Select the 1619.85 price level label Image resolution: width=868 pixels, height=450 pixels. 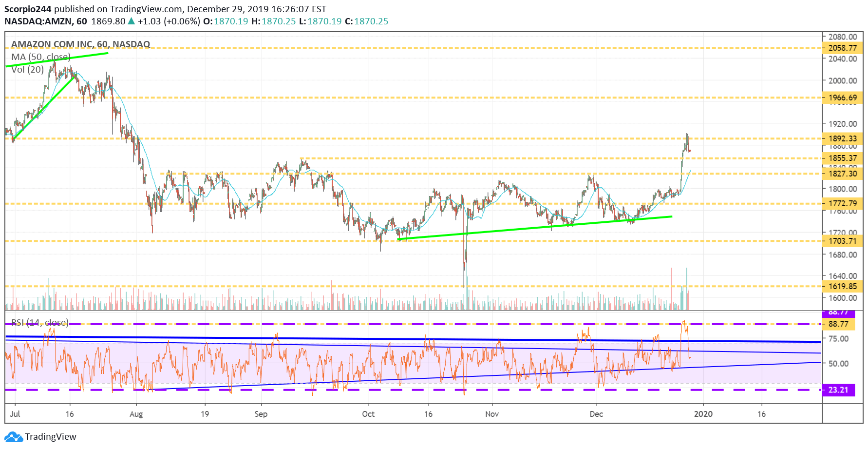coord(843,286)
